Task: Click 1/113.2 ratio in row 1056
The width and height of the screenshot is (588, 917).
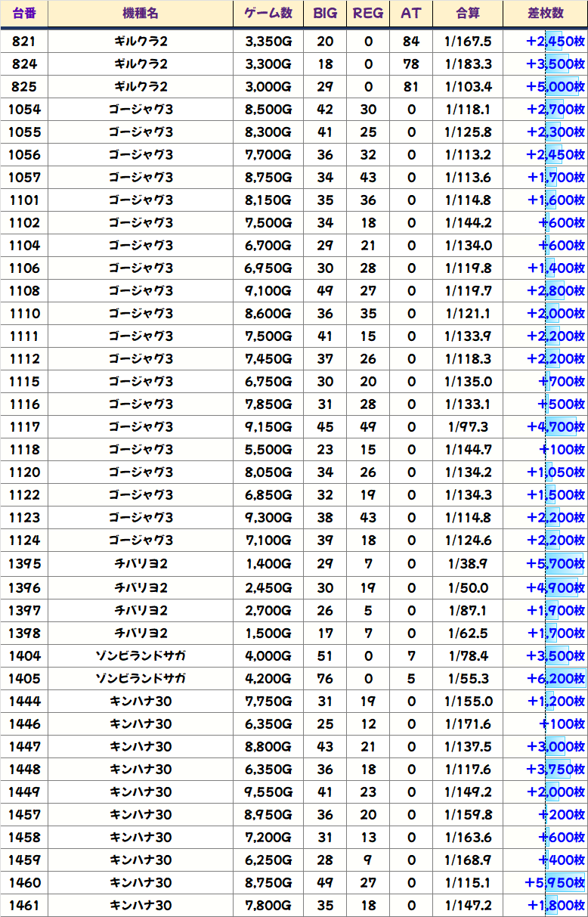Action: (468, 155)
